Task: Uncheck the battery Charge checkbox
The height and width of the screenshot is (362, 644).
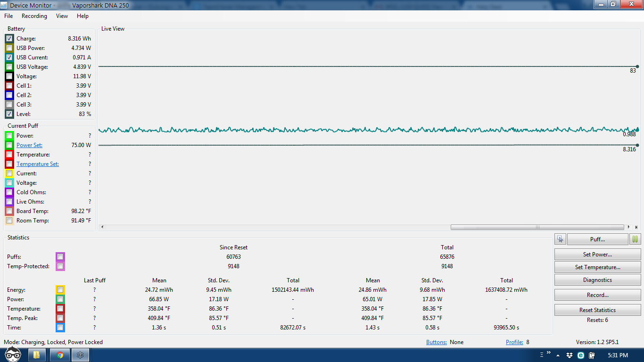Action: pyautogui.click(x=9, y=39)
